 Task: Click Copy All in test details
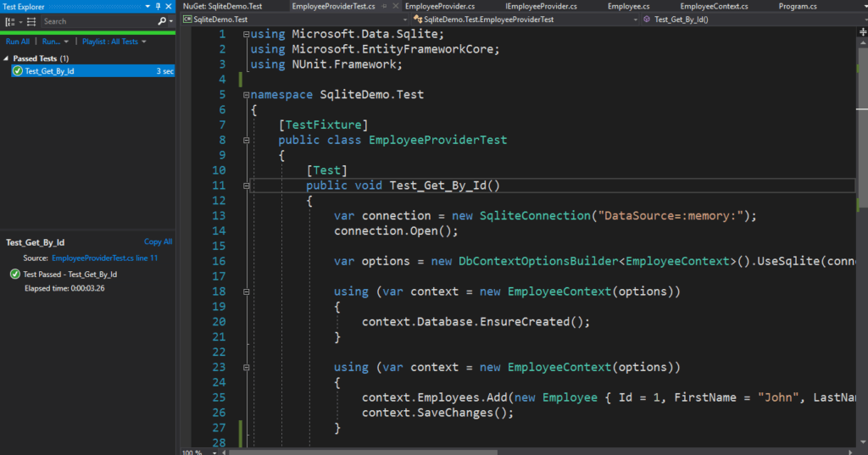158,241
